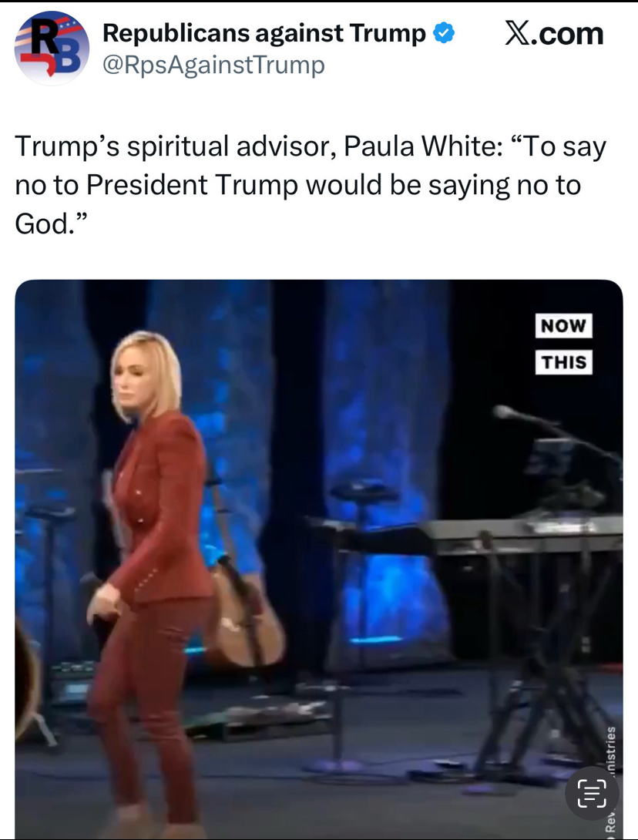
Task: Activate the live text scan icon
Action: pyautogui.click(x=592, y=794)
